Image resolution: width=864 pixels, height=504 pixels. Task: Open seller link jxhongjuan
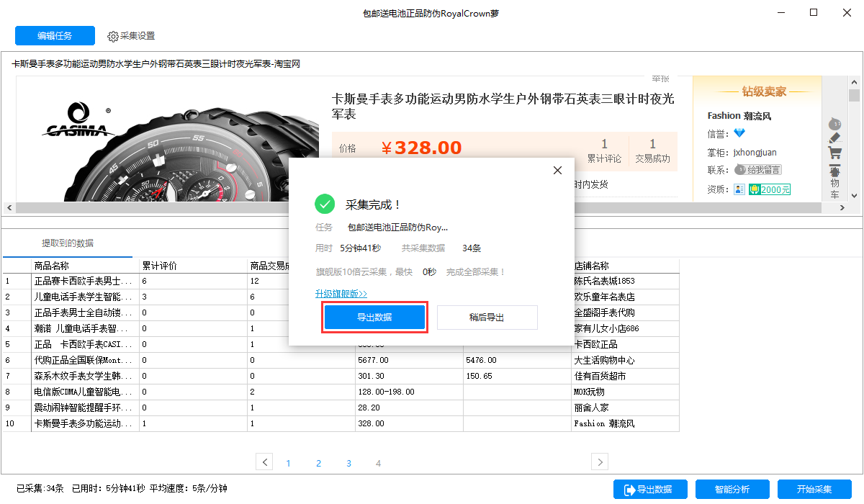coord(755,153)
